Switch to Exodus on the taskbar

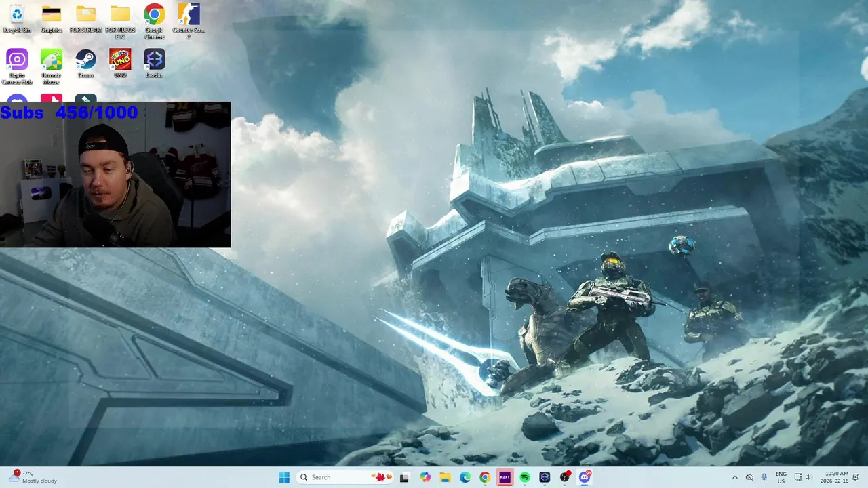(x=545, y=477)
